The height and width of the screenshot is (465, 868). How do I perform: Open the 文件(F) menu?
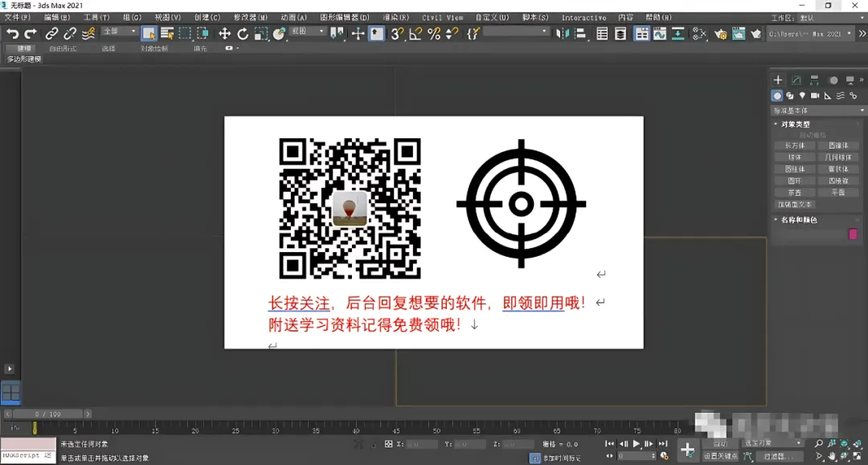(x=17, y=18)
